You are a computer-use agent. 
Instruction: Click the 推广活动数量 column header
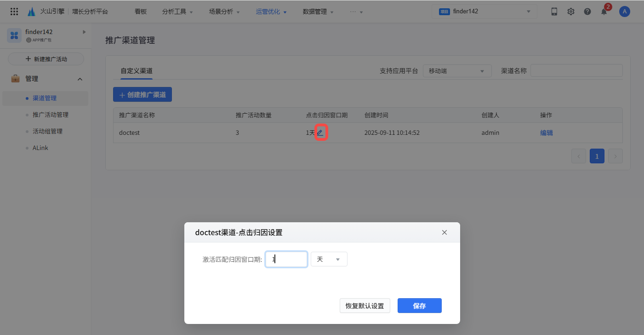coord(254,115)
